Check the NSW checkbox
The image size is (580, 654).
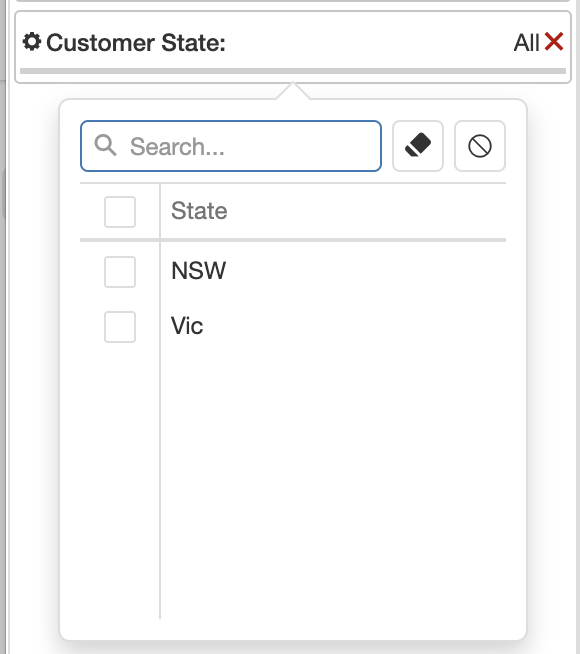tap(120, 272)
